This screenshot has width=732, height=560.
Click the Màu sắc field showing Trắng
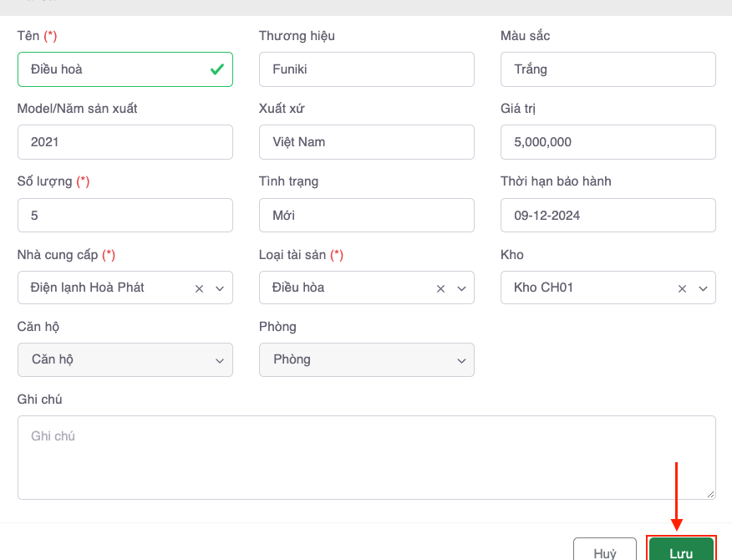pyautogui.click(x=607, y=69)
